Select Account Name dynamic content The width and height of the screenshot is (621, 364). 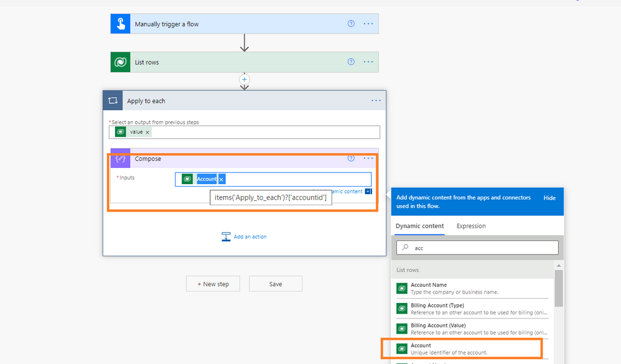pyautogui.click(x=472, y=288)
